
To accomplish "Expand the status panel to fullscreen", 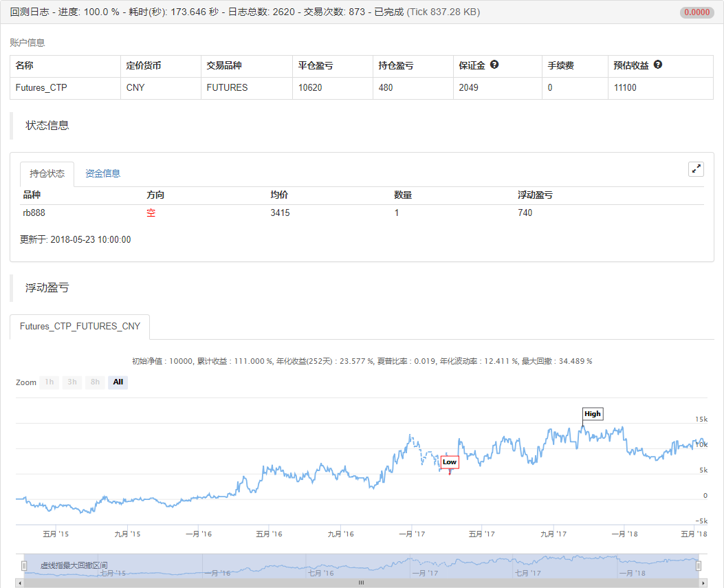I will click(696, 169).
